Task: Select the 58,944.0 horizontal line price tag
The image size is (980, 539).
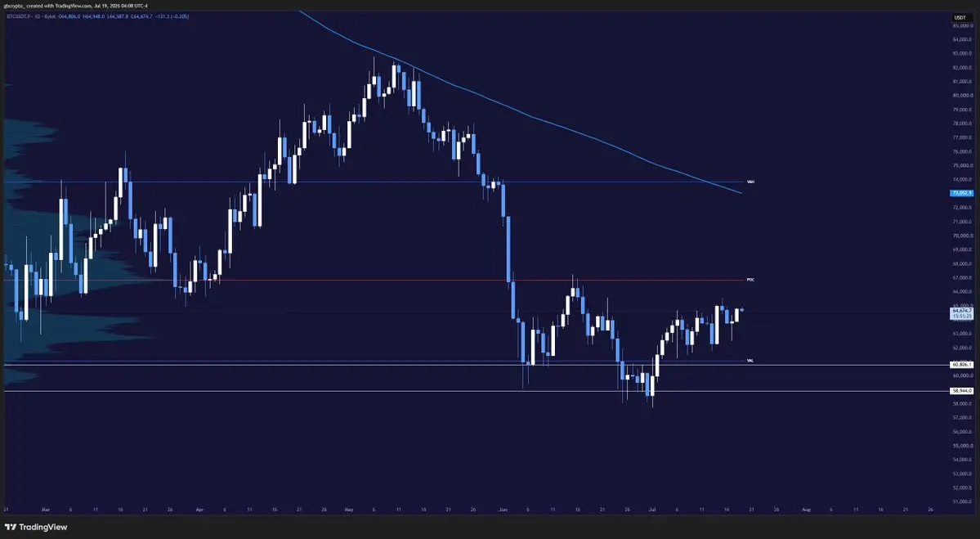Action: tap(962, 391)
